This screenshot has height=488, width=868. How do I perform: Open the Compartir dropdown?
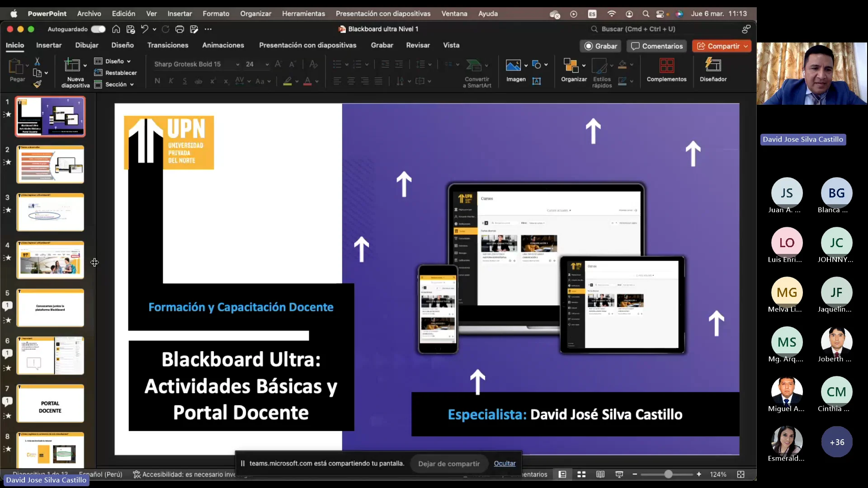click(746, 46)
